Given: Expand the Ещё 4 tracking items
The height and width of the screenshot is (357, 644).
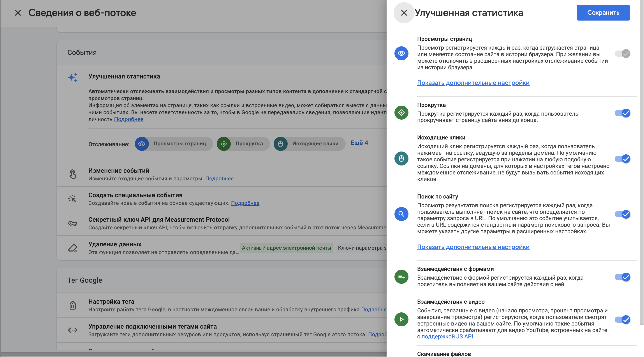Looking at the screenshot, I should tap(359, 143).
